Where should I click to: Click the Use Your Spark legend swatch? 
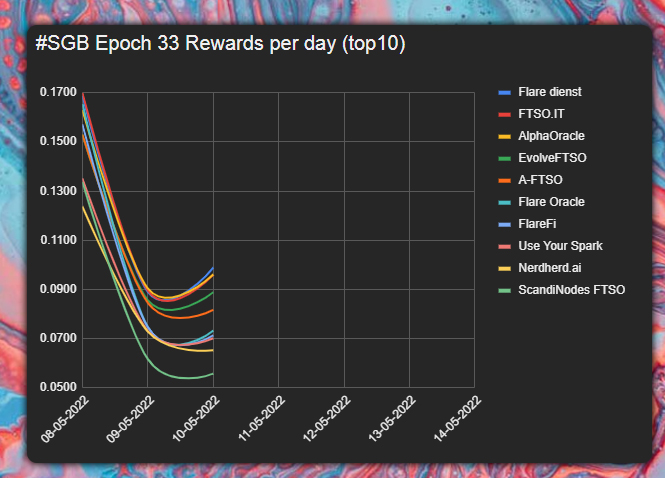coord(504,246)
